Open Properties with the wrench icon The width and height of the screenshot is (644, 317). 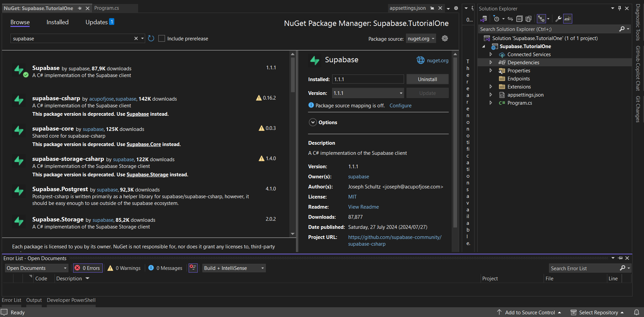pyautogui.click(x=558, y=19)
